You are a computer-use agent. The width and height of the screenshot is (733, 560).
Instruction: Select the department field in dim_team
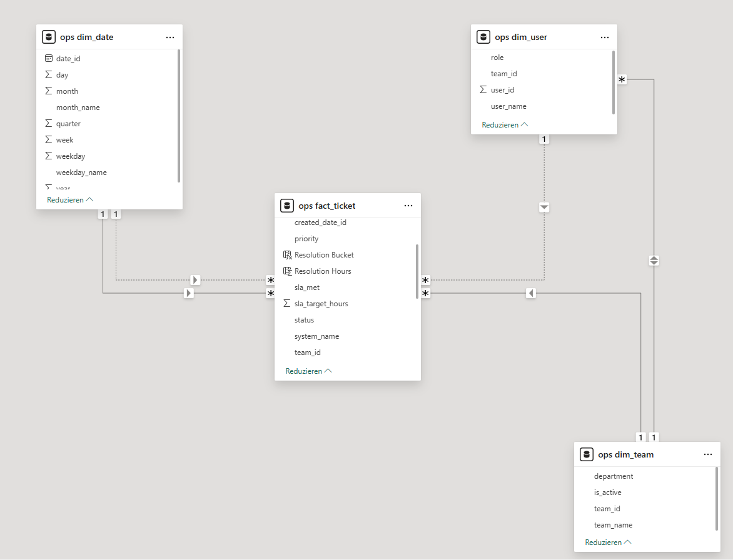point(613,476)
